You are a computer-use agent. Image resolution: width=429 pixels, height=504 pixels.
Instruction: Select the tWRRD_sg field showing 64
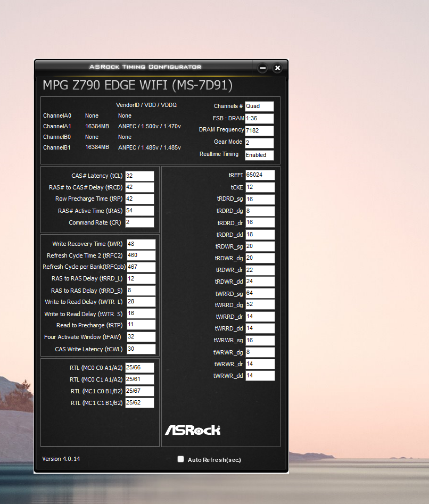[x=260, y=293]
